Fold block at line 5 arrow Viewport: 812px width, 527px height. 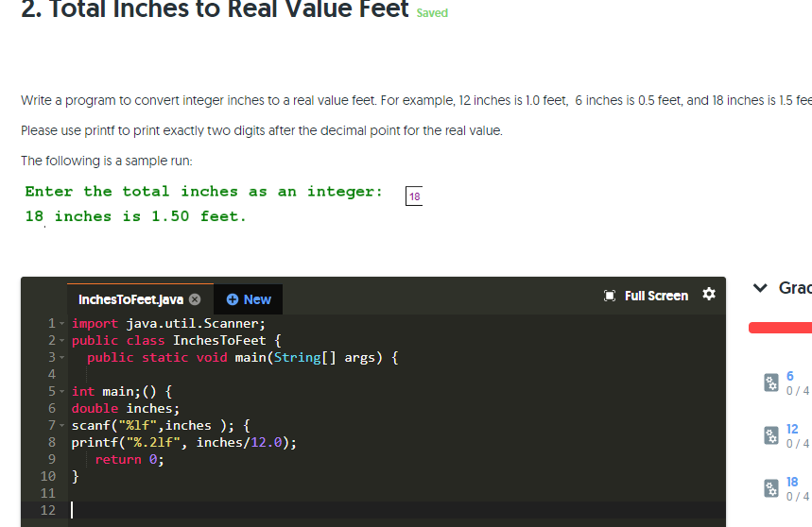[x=62, y=392]
